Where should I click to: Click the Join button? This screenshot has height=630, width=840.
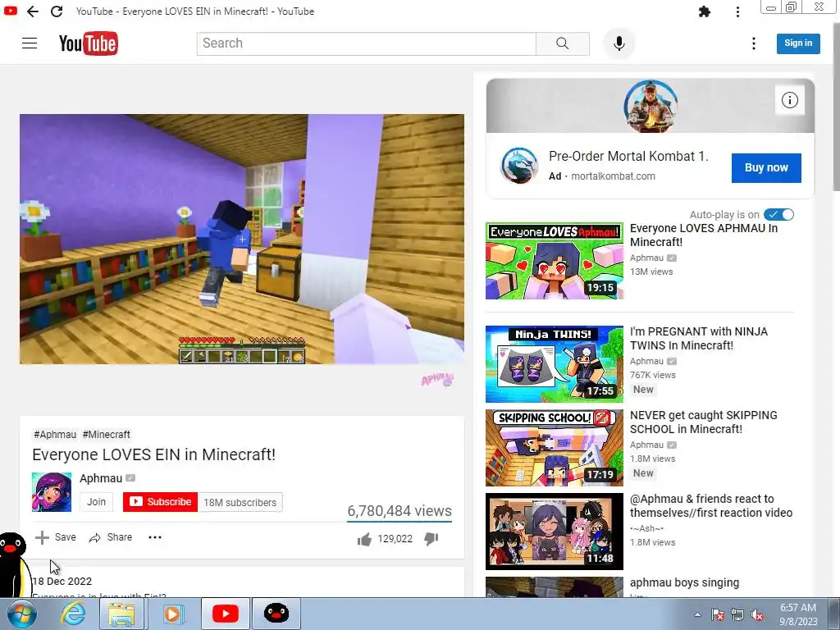(97, 502)
